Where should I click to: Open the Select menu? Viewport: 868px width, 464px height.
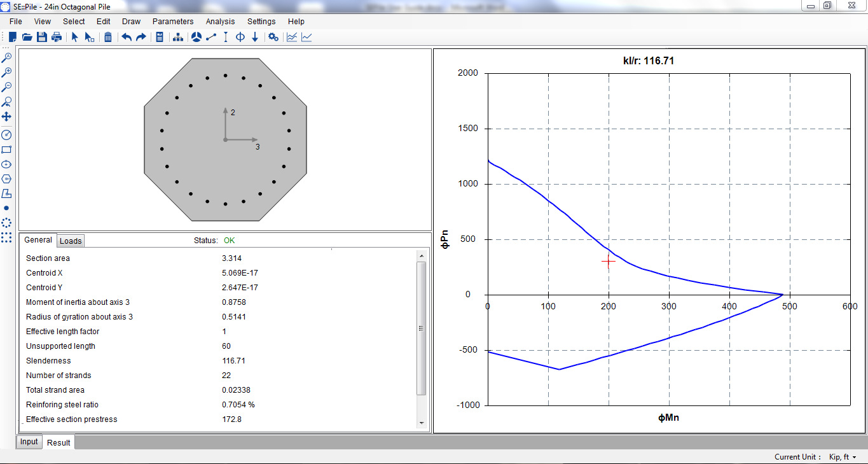tap(74, 22)
